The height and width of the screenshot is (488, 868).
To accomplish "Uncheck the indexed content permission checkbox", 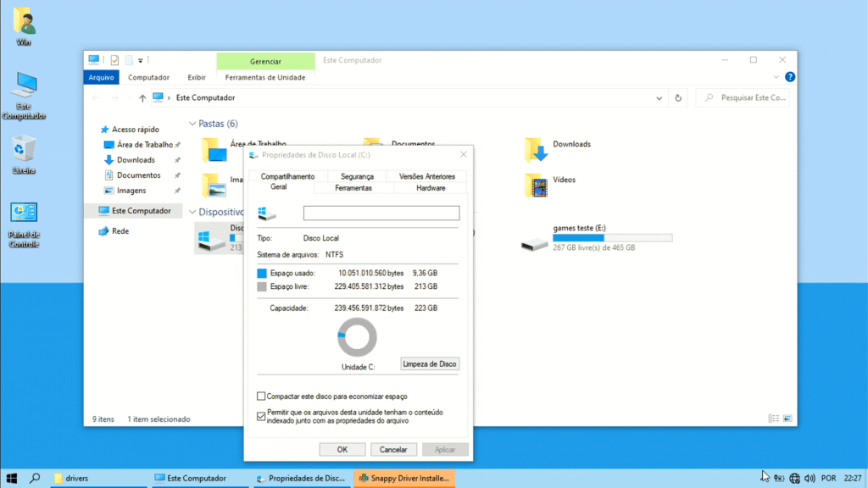I will pos(261,416).
